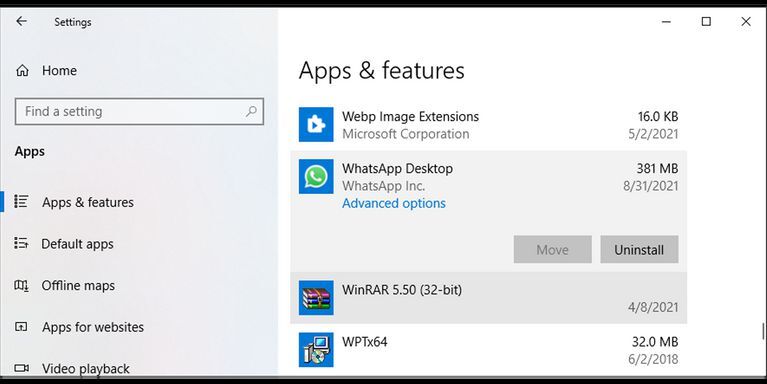
Task: Click the WPTx64 app icon
Action: tap(316, 350)
